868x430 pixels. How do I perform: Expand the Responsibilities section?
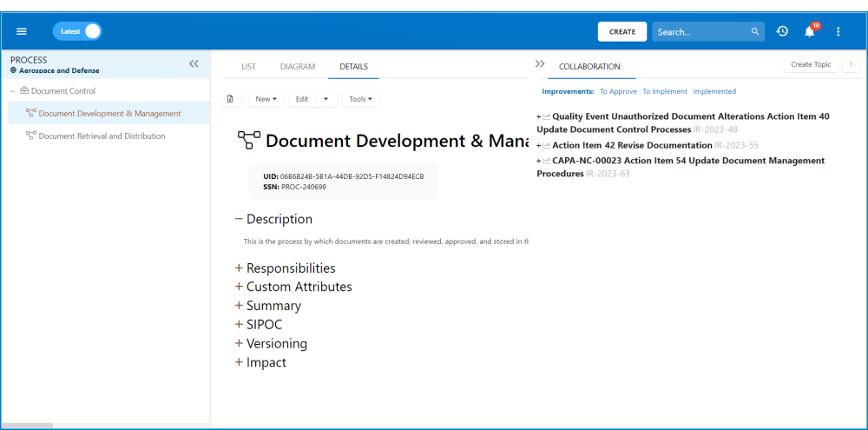point(239,268)
